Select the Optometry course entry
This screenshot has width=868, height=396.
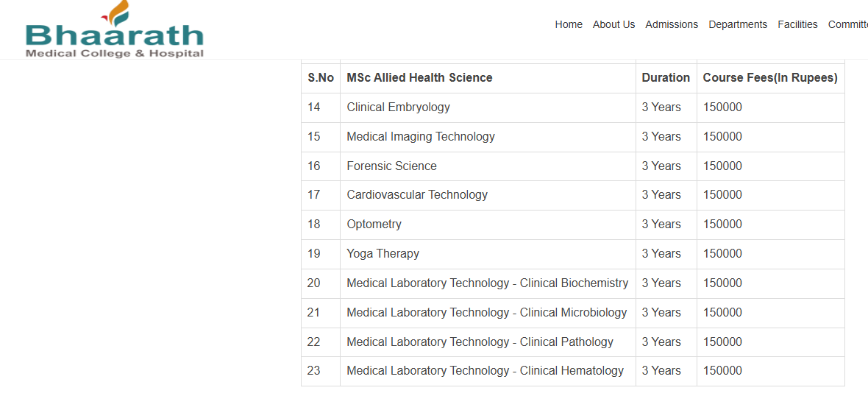click(374, 224)
